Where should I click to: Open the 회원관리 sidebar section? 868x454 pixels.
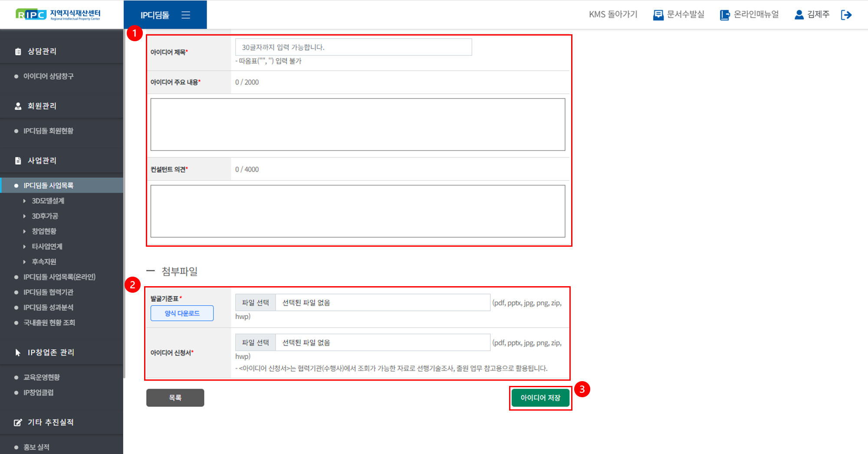[42, 106]
